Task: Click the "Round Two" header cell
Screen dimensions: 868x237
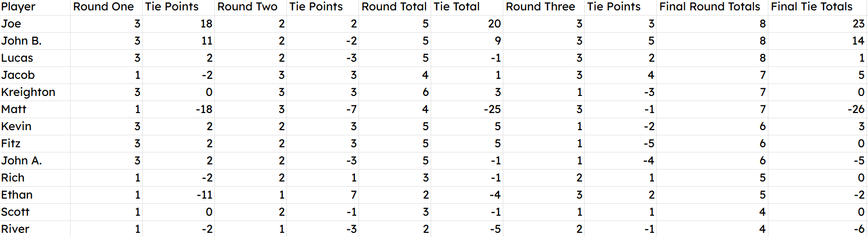Action: click(x=247, y=7)
